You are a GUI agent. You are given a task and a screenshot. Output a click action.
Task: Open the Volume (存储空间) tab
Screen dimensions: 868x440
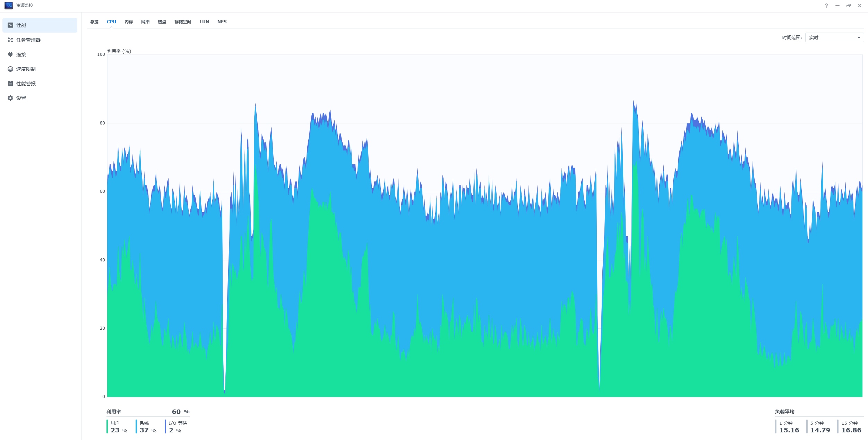pyautogui.click(x=183, y=21)
